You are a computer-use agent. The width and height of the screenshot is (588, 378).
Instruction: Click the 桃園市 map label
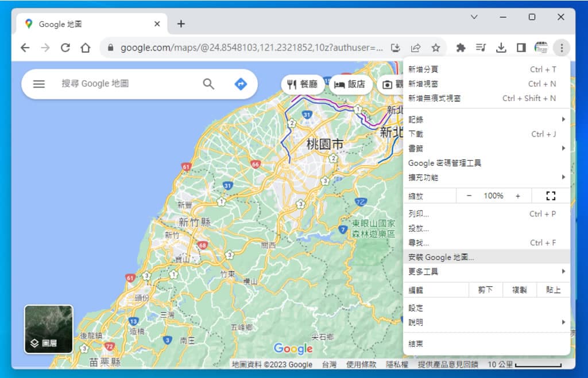tap(325, 144)
